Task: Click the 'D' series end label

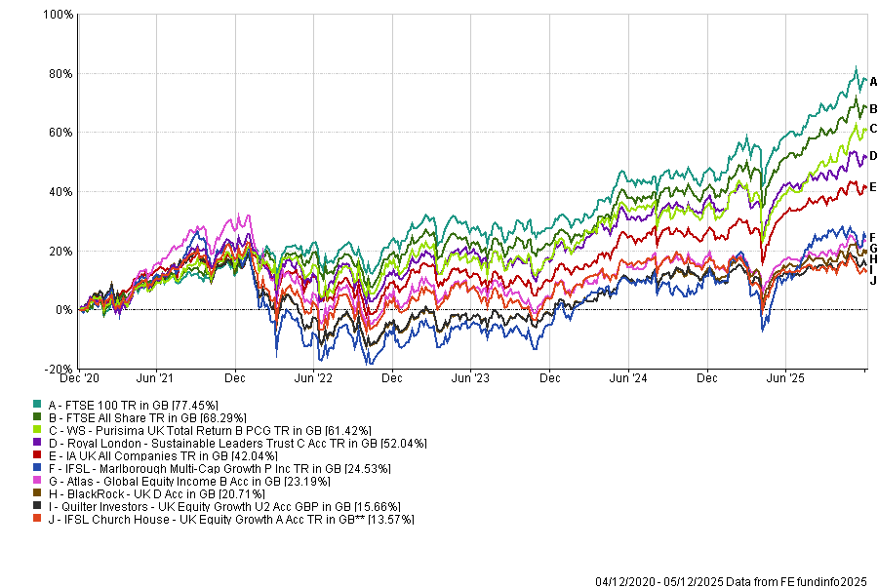Action: 873,156
